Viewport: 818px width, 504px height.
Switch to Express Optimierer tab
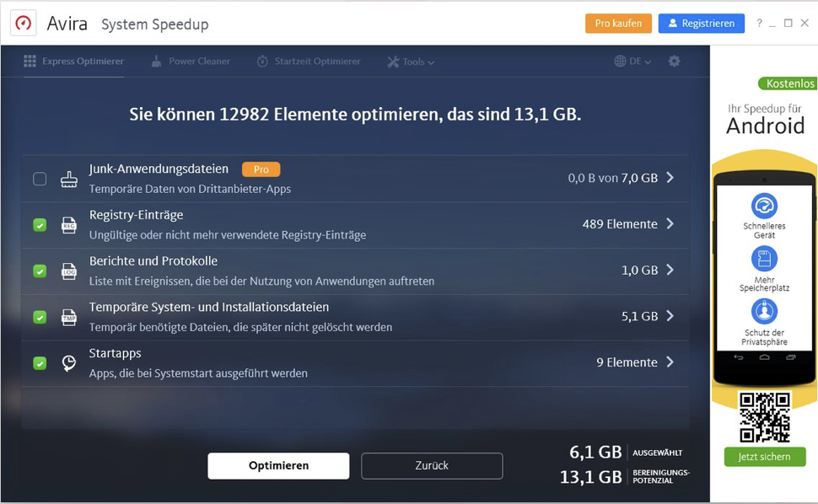[x=73, y=61]
